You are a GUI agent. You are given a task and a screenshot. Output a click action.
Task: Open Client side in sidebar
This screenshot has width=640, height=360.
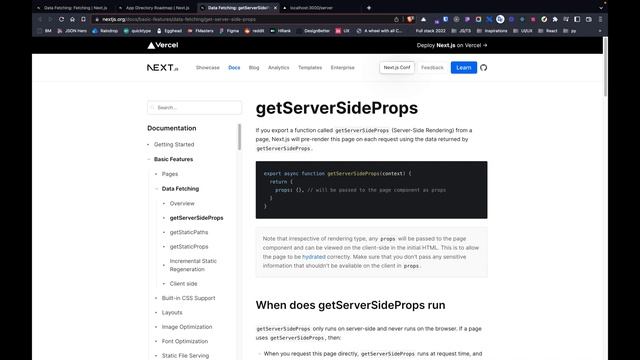click(183, 284)
